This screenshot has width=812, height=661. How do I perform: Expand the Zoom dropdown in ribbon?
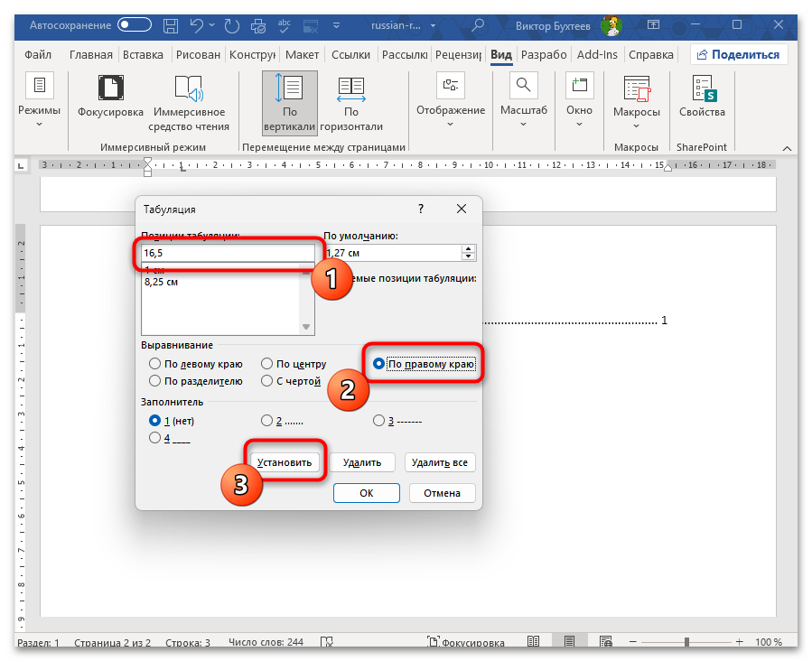coord(524,125)
